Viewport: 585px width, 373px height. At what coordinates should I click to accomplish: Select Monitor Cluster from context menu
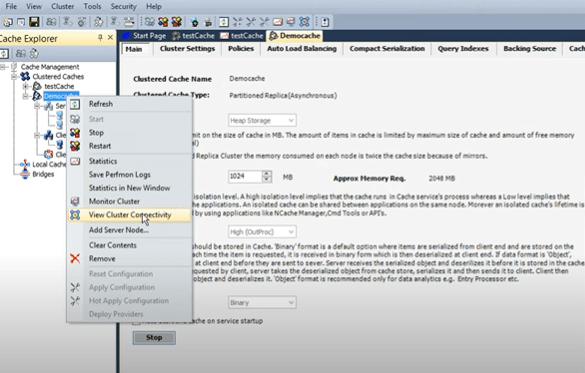pos(114,201)
